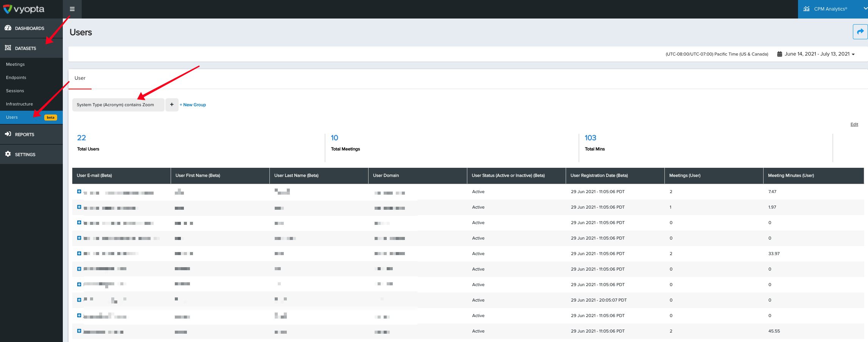The height and width of the screenshot is (342, 868).
Task: Click the Edit link above summary
Action: (x=854, y=124)
